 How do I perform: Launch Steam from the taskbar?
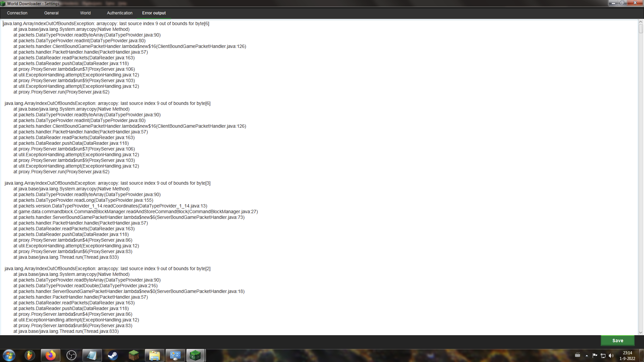click(113, 355)
